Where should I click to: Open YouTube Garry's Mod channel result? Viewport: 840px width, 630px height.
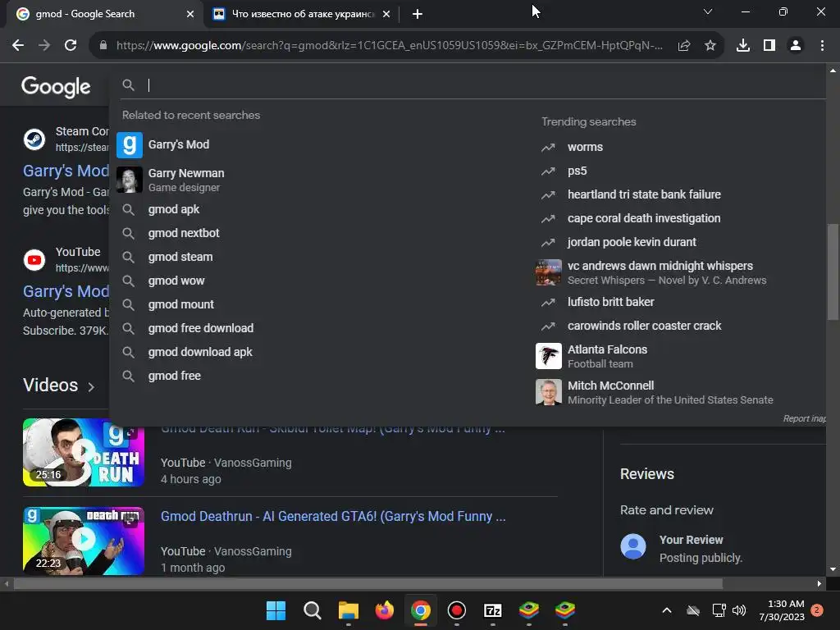(66, 291)
